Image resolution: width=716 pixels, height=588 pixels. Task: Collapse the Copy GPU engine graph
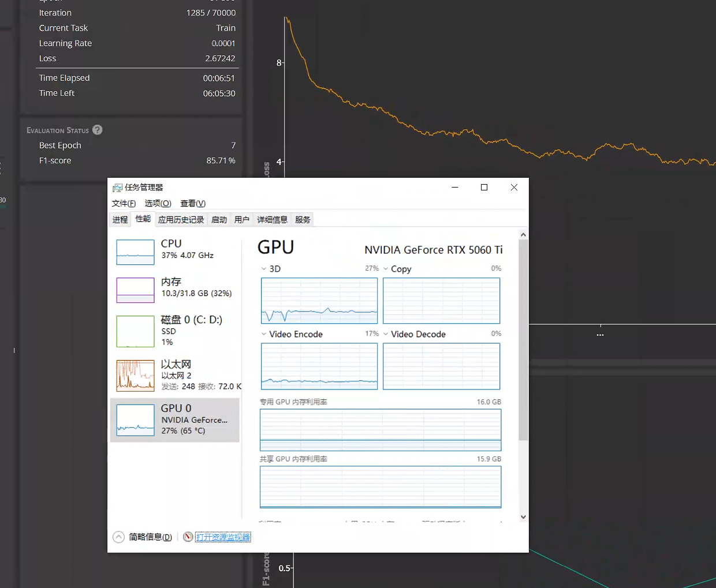pyautogui.click(x=385, y=268)
